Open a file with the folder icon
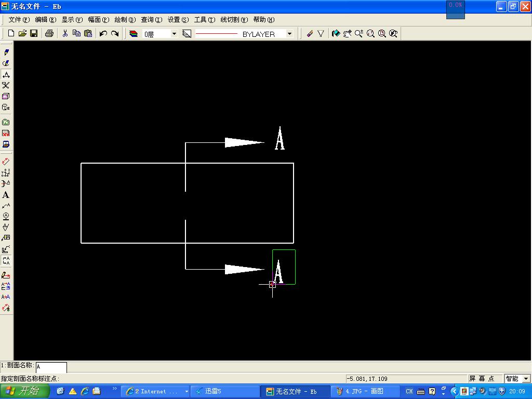The image size is (532, 399). [x=22, y=33]
